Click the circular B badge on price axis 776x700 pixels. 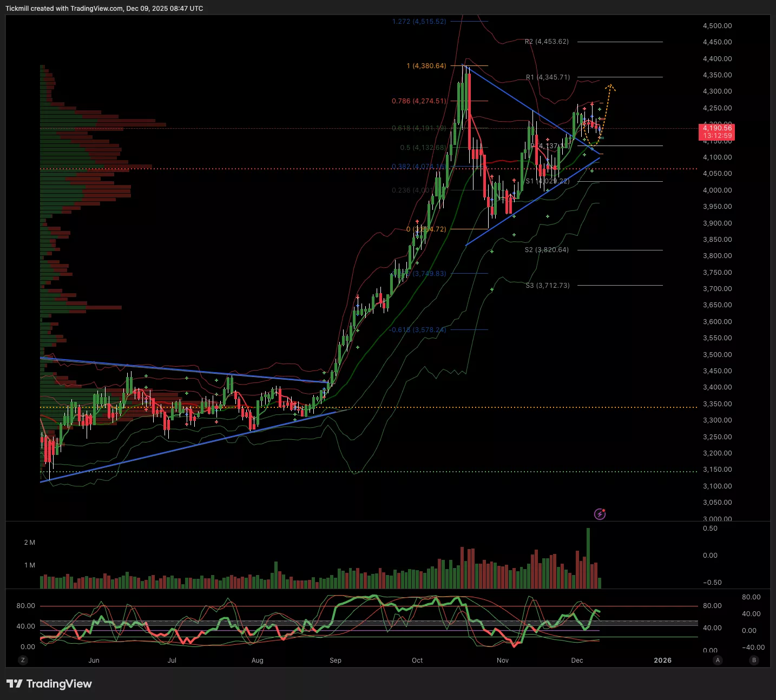pos(754,660)
